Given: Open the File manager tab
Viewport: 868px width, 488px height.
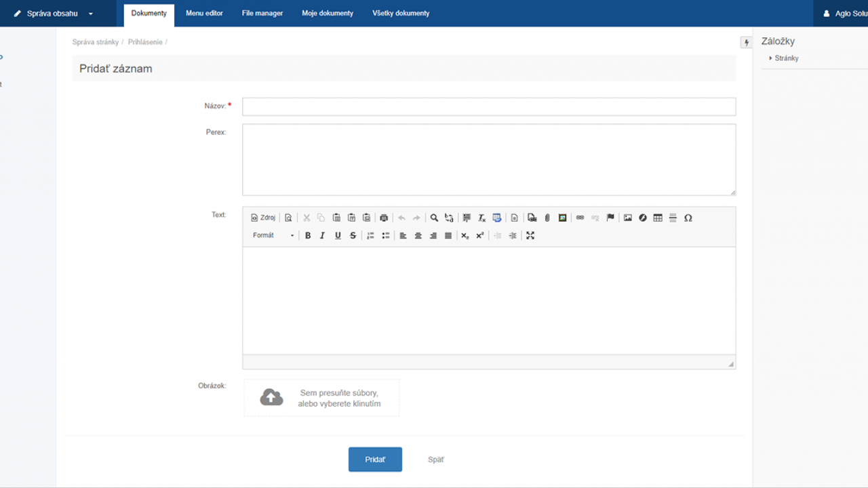Looking at the screenshot, I should [x=262, y=14].
